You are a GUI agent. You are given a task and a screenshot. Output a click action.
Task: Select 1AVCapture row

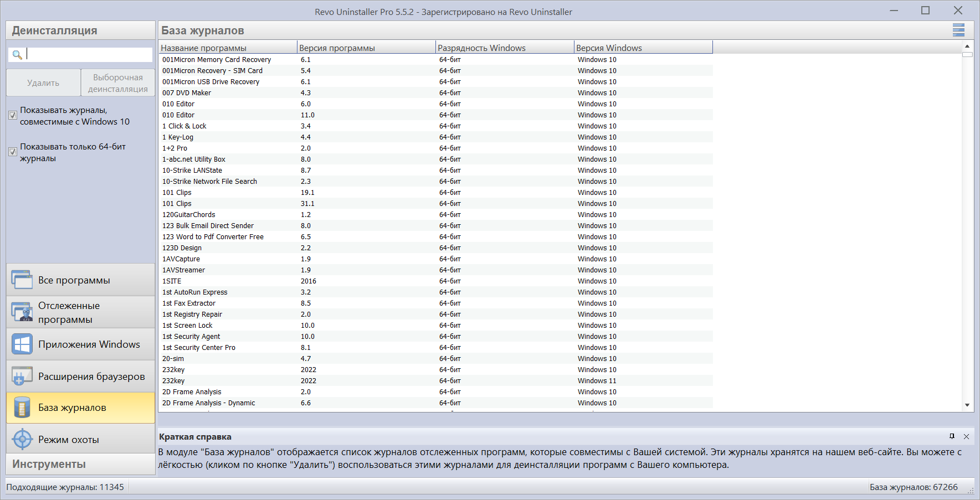[435, 259]
